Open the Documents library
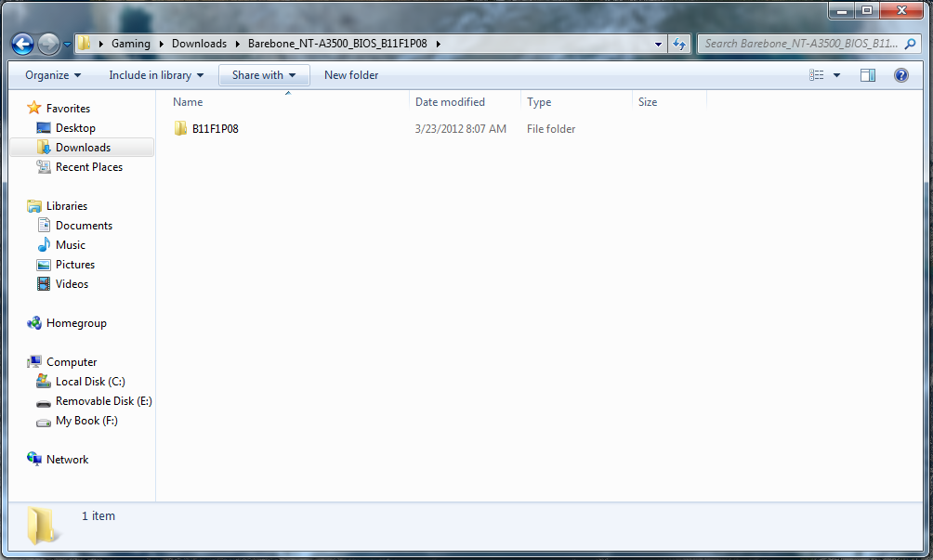 (x=84, y=226)
